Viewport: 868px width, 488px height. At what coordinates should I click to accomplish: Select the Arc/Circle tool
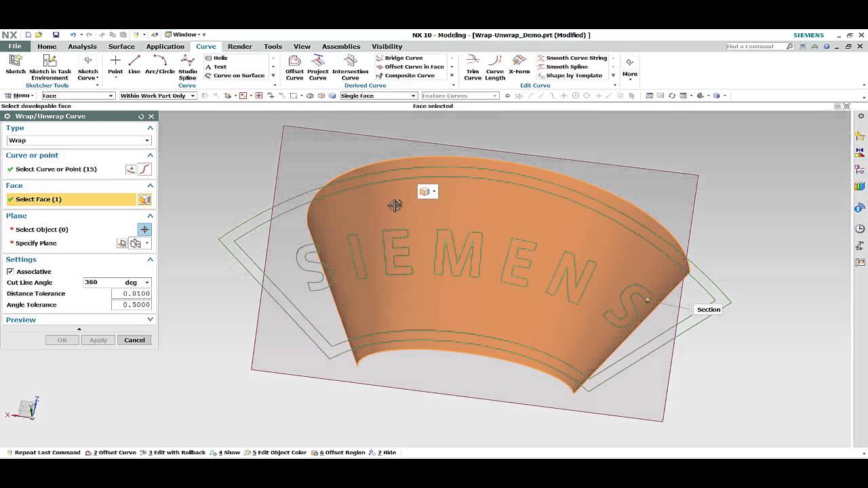pos(160,65)
